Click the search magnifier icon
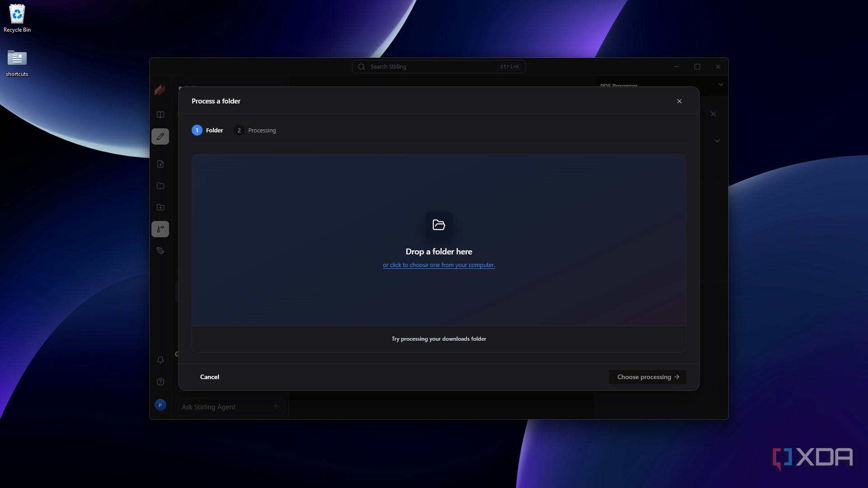This screenshot has width=868, height=488. pyautogui.click(x=362, y=67)
